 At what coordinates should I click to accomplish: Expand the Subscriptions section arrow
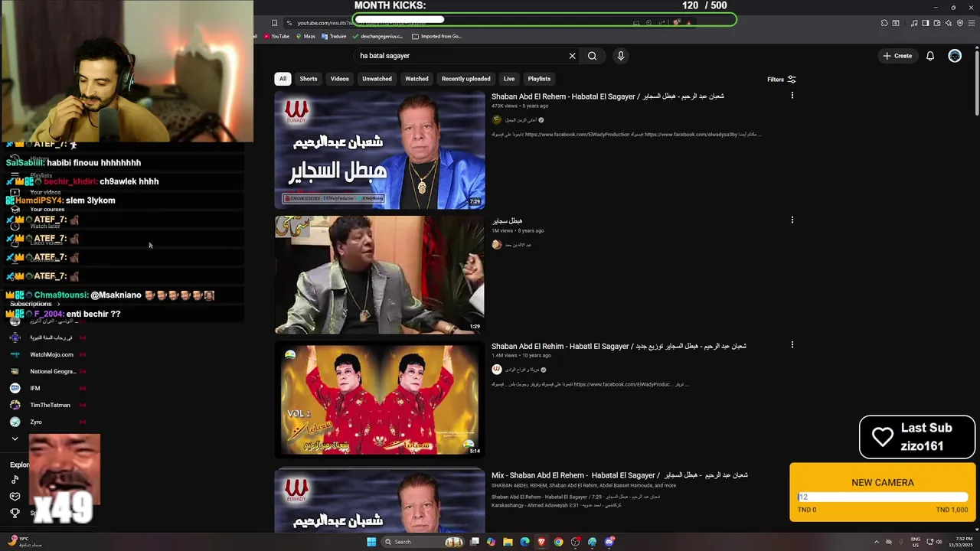[x=58, y=304]
